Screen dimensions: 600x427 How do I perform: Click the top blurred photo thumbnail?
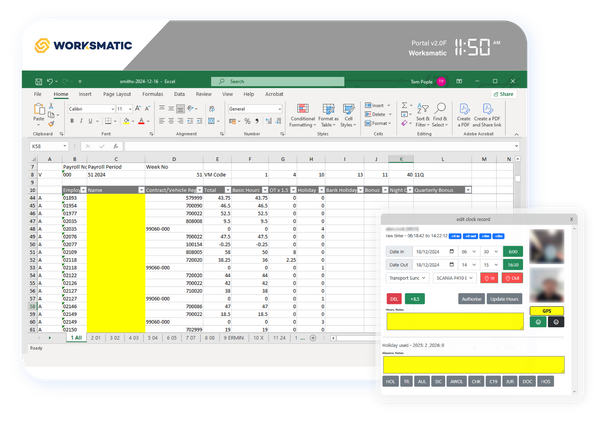[x=546, y=246]
